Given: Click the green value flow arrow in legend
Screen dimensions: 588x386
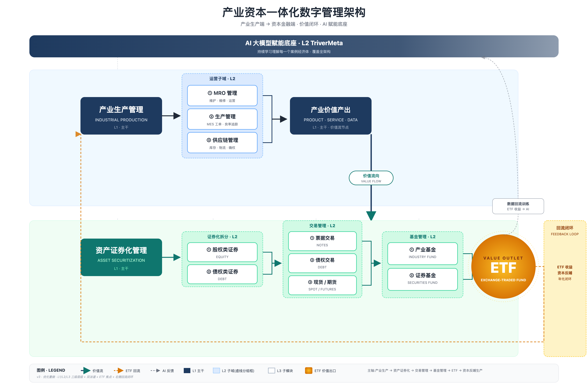Looking at the screenshot, I should [85, 370].
